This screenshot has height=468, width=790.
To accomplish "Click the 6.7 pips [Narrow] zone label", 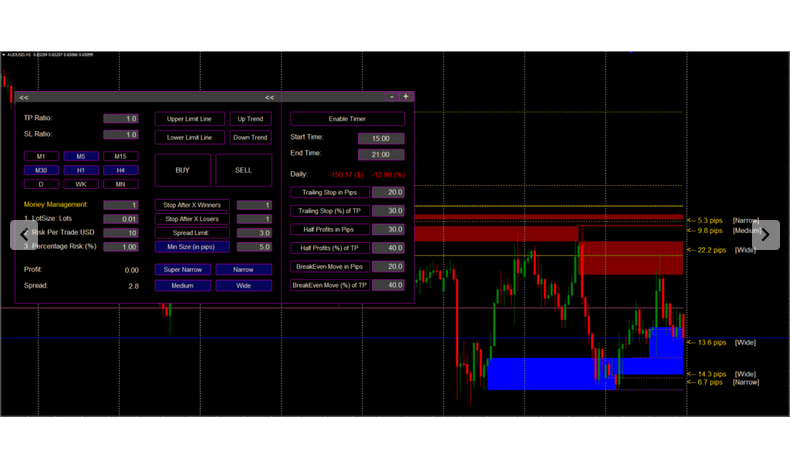I will pos(723,382).
